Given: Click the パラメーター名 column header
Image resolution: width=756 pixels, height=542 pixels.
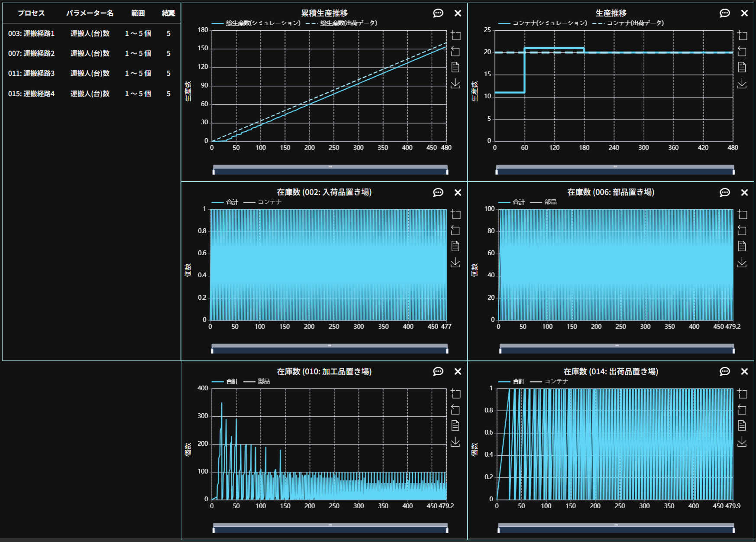Looking at the screenshot, I should point(90,13).
